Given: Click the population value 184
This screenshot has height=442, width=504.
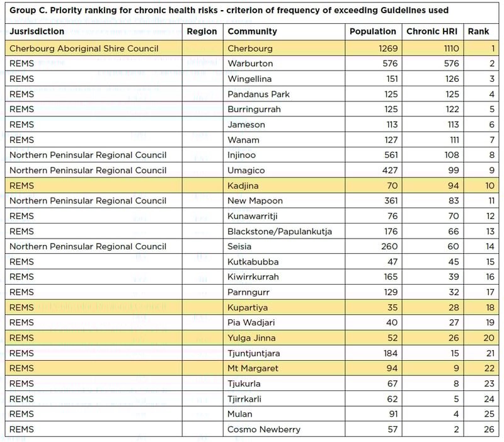Looking at the screenshot, I should click(x=391, y=353).
